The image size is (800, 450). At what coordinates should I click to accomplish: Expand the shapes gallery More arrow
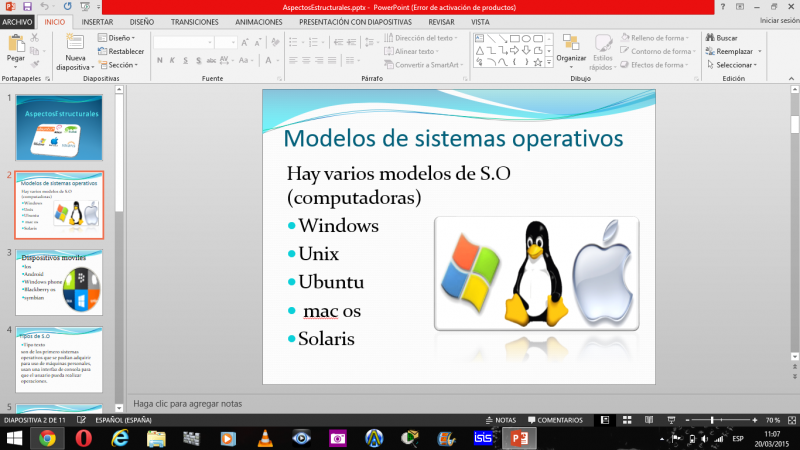pos(549,62)
